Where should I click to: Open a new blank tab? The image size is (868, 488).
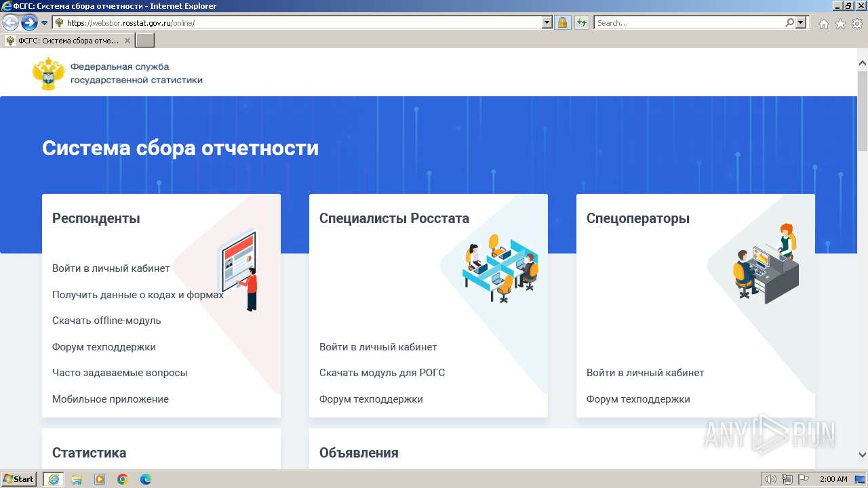[x=145, y=41]
